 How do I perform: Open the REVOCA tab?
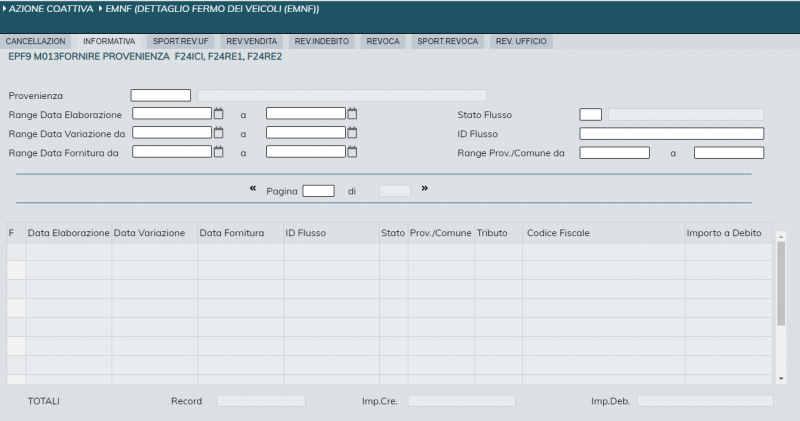pyautogui.click(x=384, y=42)
